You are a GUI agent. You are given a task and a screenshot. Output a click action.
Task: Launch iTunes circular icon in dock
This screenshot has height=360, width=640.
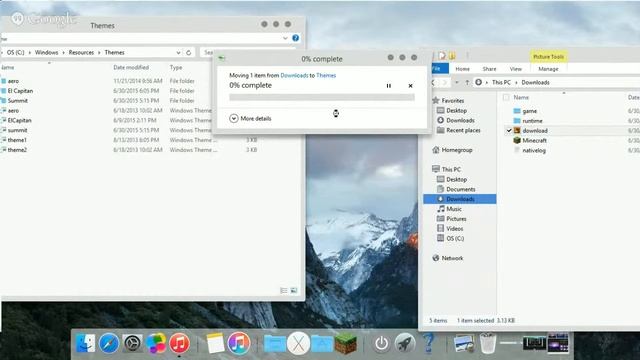(x=239, y=343)
